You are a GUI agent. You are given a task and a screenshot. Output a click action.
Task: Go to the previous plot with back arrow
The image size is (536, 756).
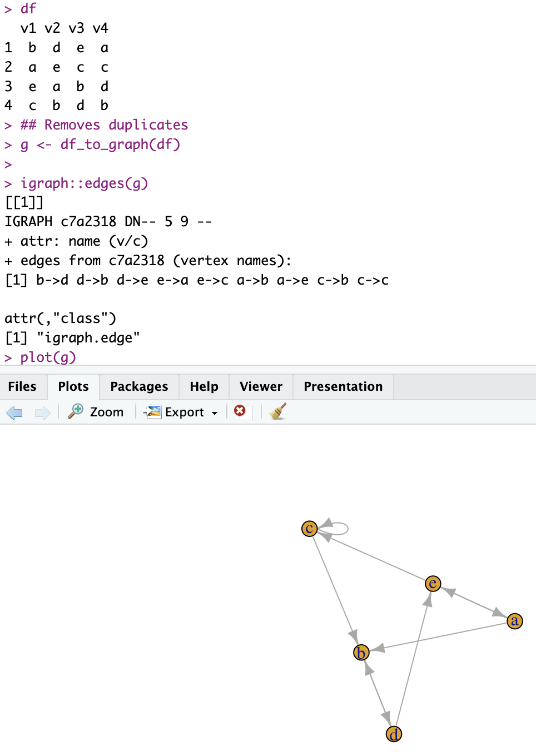point(14,412)
